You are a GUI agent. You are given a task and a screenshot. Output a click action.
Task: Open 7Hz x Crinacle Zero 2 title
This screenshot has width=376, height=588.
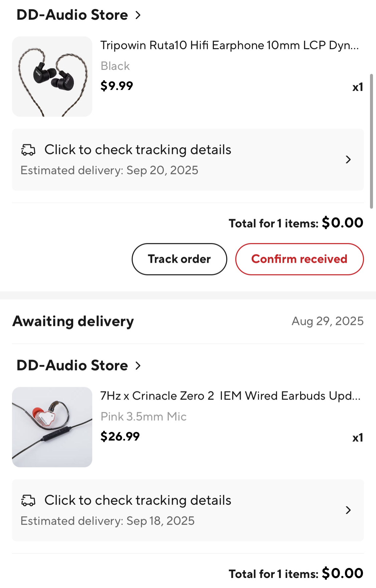point(230,396)
